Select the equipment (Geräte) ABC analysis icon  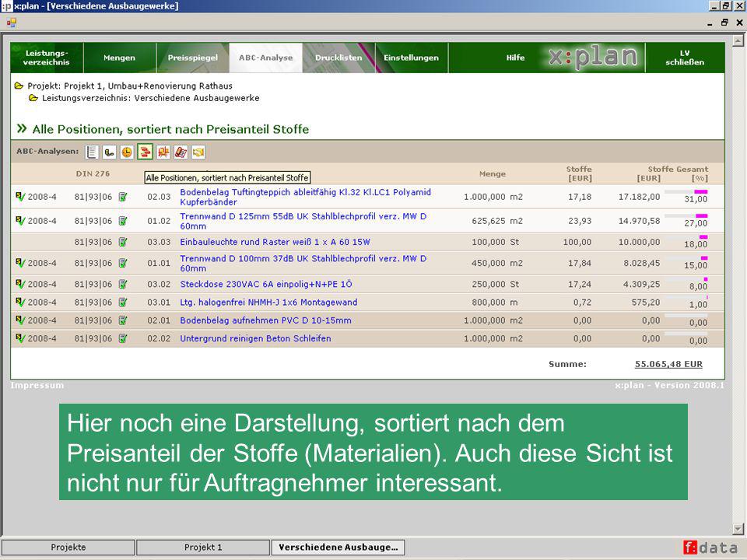(x=163, y=152)
